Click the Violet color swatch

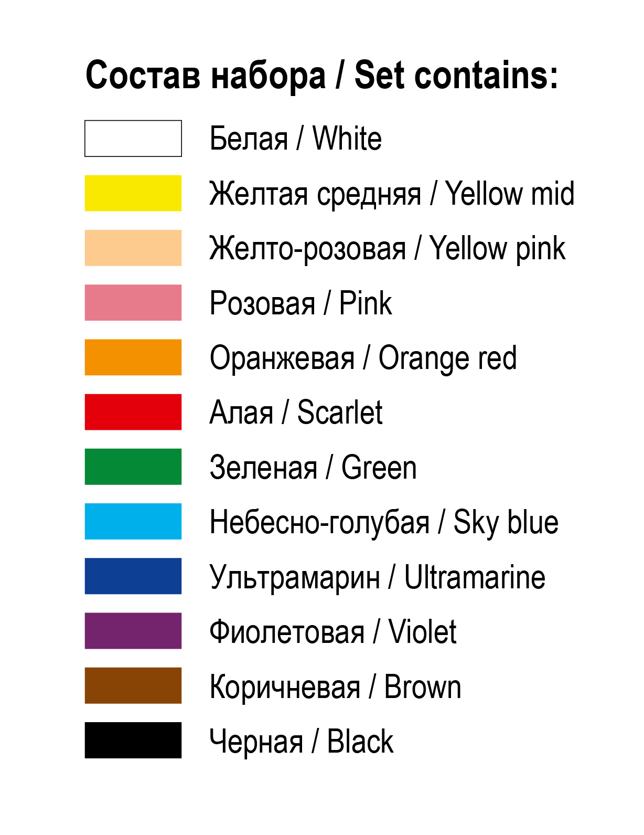133,631
